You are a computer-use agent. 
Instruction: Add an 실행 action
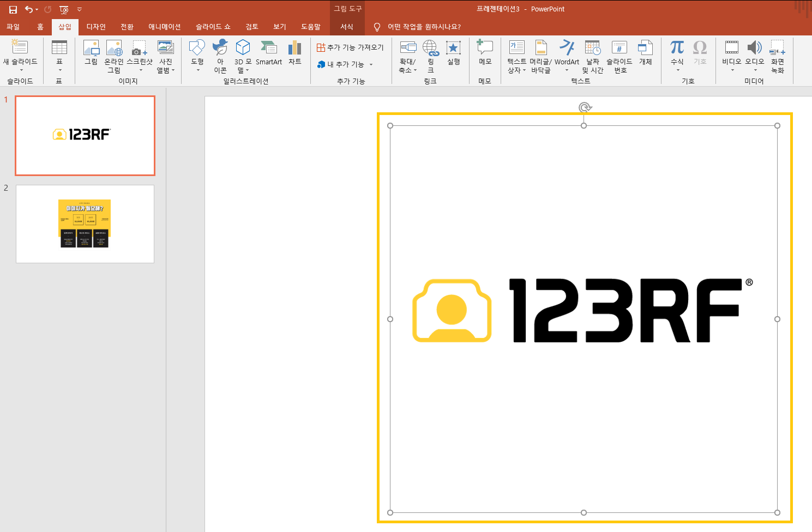click(454, 53)
